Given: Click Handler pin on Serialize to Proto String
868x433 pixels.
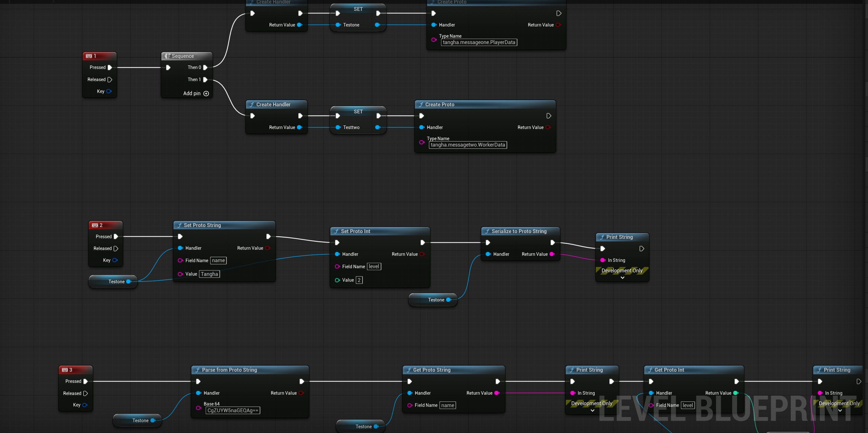Looking at the screenshot, I should tap(488, 254).
